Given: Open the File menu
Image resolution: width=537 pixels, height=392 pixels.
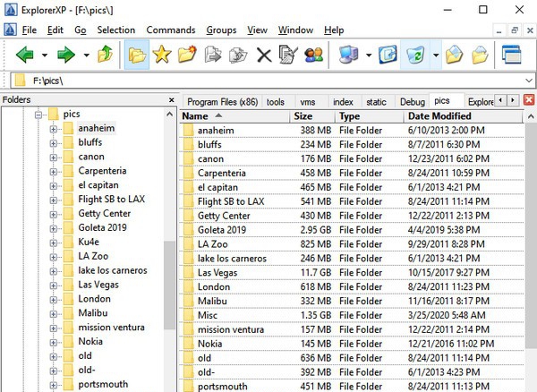Looking at the screenshot, I should [x=30, y=30].
